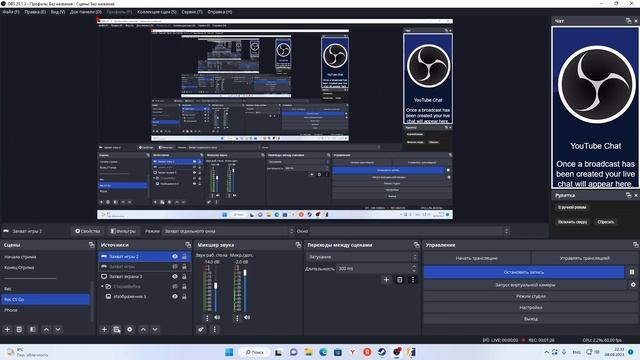Add a new source with plus icon
This screenshot has height=360, width=640.
[x=104, y=329]
